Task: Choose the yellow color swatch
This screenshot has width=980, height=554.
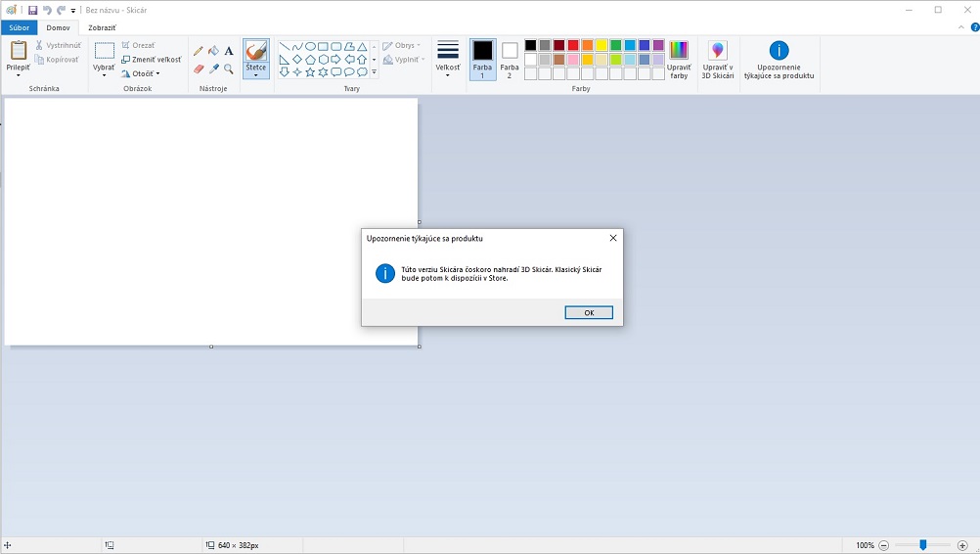Action: pos(601,45)
